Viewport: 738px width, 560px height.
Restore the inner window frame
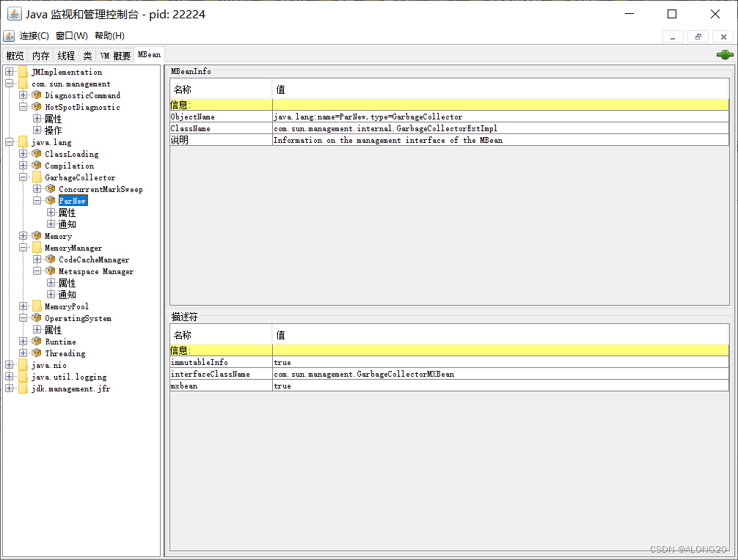point(698,37)
